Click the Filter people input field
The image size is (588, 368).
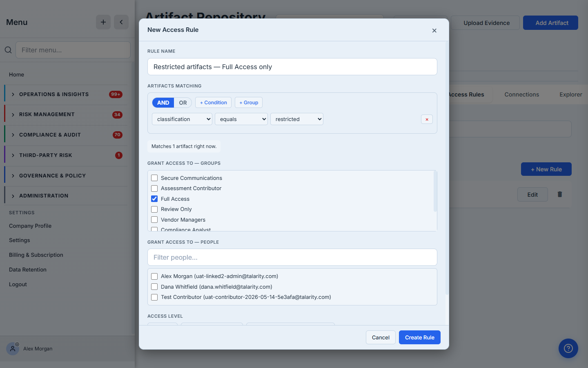(x=292, y=257)
